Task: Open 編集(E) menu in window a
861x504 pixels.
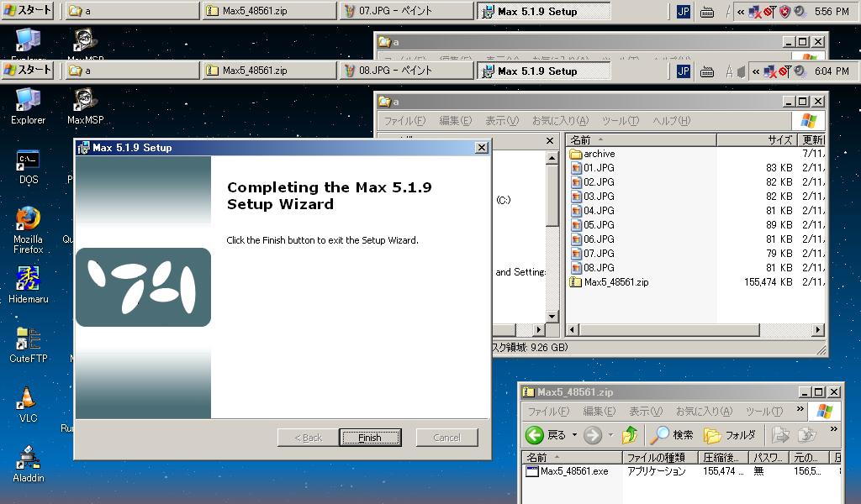Action: point(455,121)
